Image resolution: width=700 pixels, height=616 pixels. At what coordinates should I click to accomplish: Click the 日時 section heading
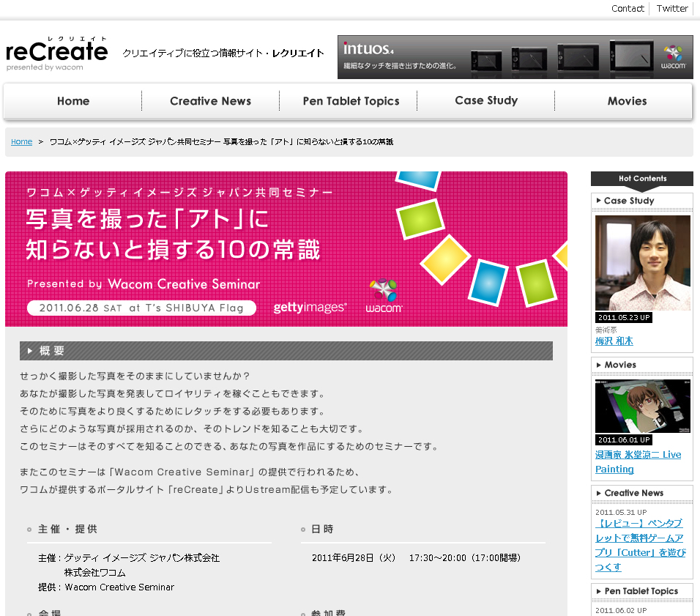tap(322, 530)
